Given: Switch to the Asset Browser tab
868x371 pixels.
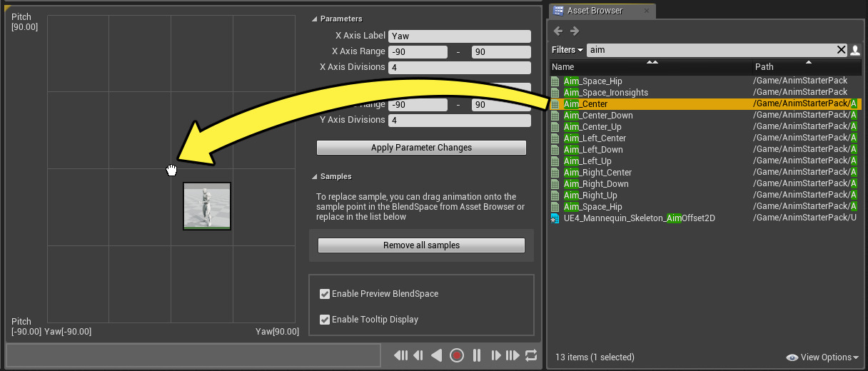Looking at the screenshot, I should point(595,11).
